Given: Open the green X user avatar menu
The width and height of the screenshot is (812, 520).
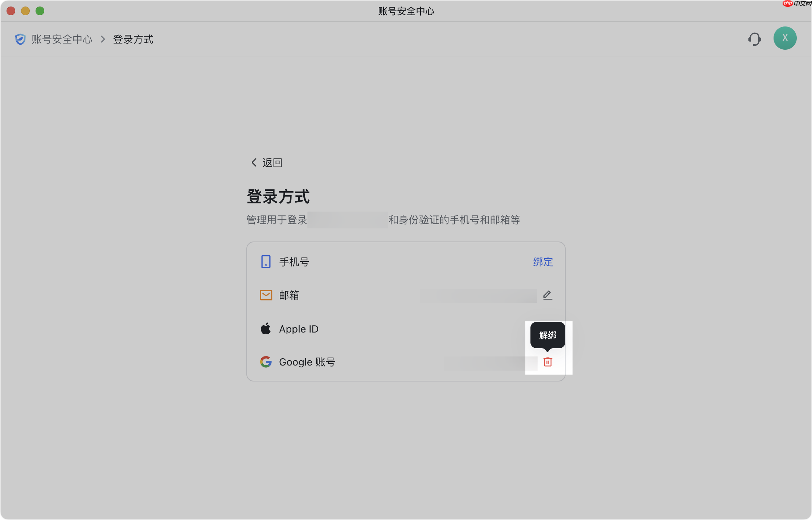Looking at the screenshot, I should [785, 38].
